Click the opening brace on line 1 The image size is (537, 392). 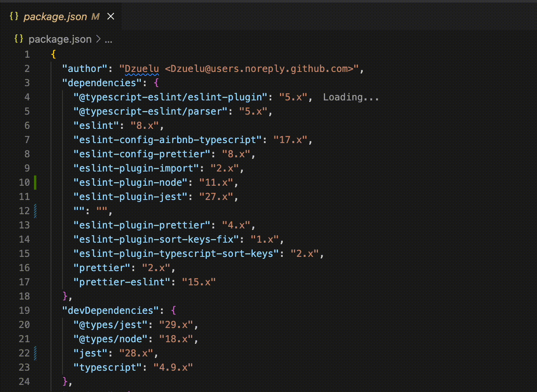[x=53, y=55]
